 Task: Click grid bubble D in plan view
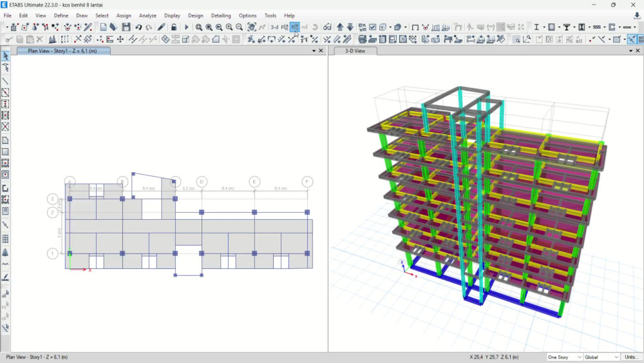tap(202, 182)
